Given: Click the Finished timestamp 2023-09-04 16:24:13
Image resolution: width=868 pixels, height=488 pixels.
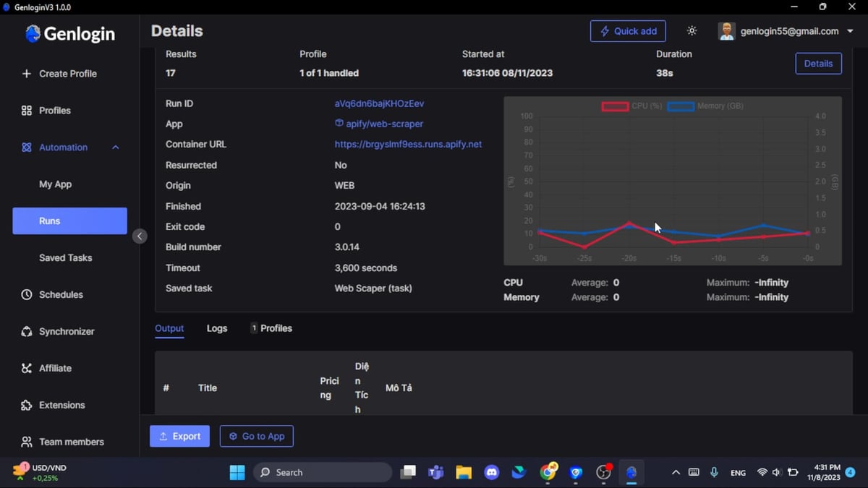Looking at the screenshot, I should click(380, 206).
